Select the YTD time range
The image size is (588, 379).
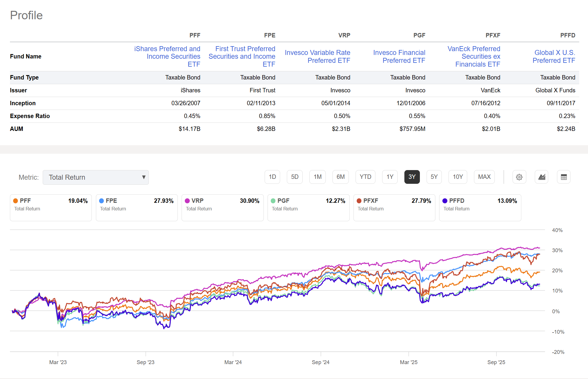(x=365, y=177)
